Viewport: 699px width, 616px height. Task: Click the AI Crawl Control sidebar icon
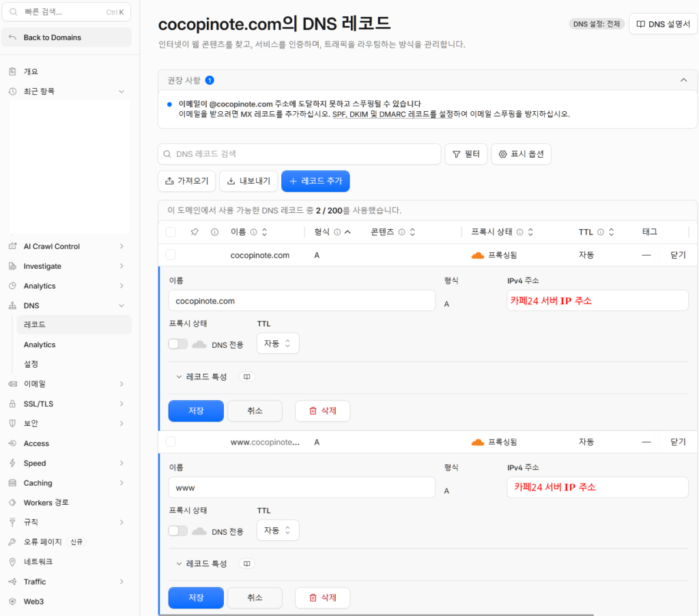coord(12,246)
